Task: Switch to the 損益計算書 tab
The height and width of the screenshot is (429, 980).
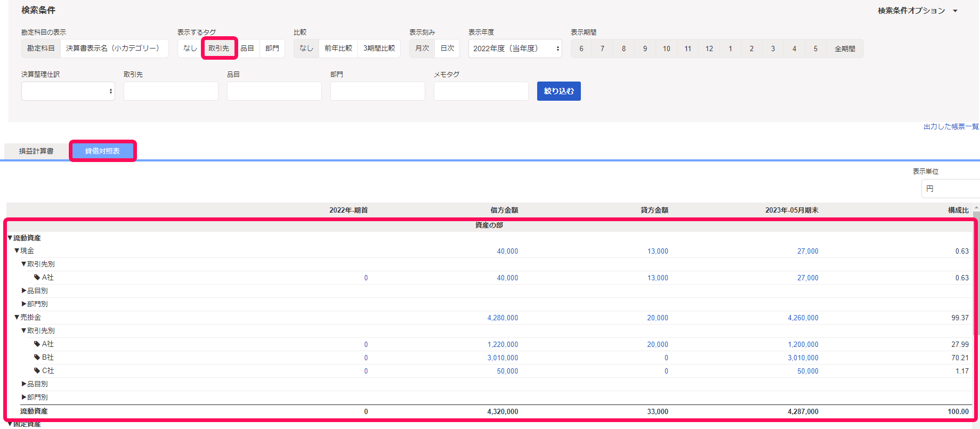Action: click(x=36, y=151)
